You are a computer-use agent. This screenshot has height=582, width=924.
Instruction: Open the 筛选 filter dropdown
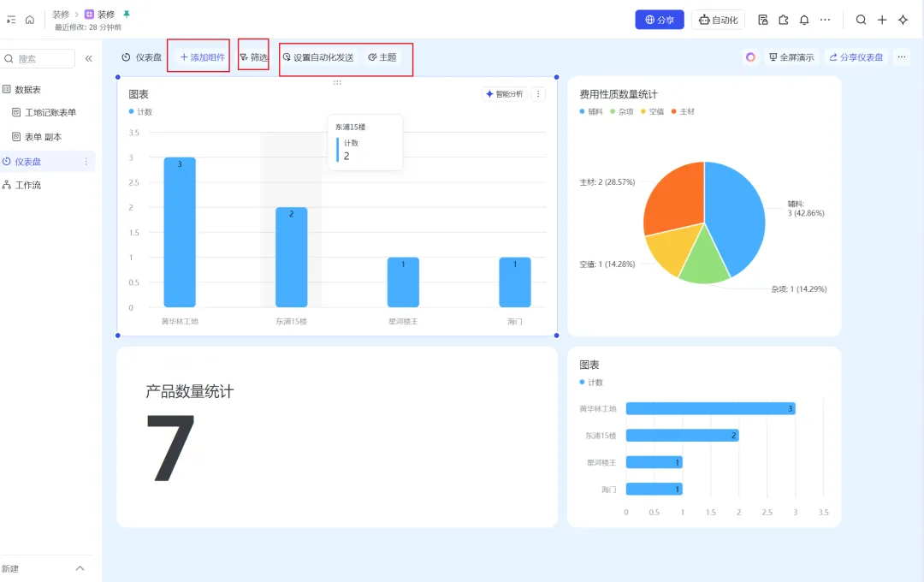[253, 57]
